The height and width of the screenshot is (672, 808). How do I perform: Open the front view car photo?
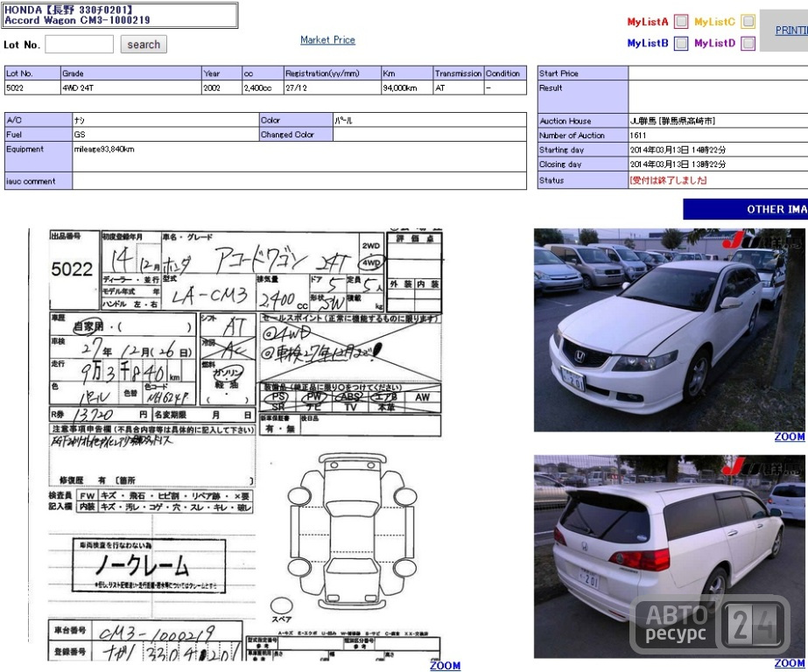(670, 330)
